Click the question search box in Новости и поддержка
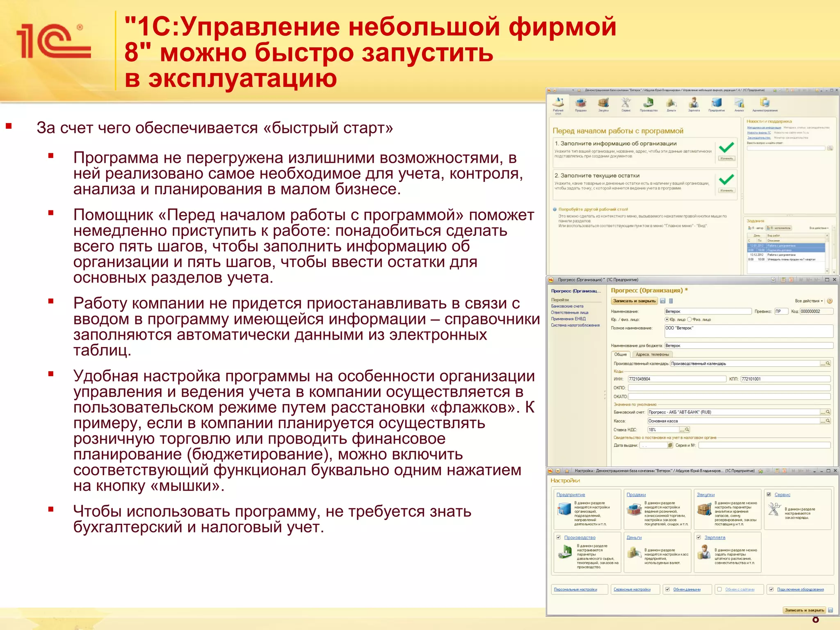This screenshot has width=840, height=630. (x=786, y=148)
